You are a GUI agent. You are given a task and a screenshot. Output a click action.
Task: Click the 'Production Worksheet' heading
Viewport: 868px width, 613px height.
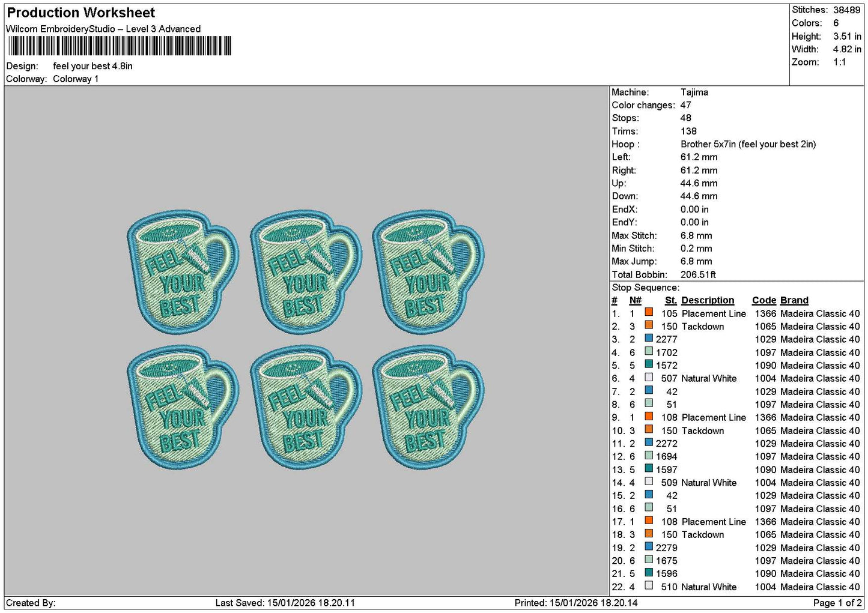[x=81, y=13]
